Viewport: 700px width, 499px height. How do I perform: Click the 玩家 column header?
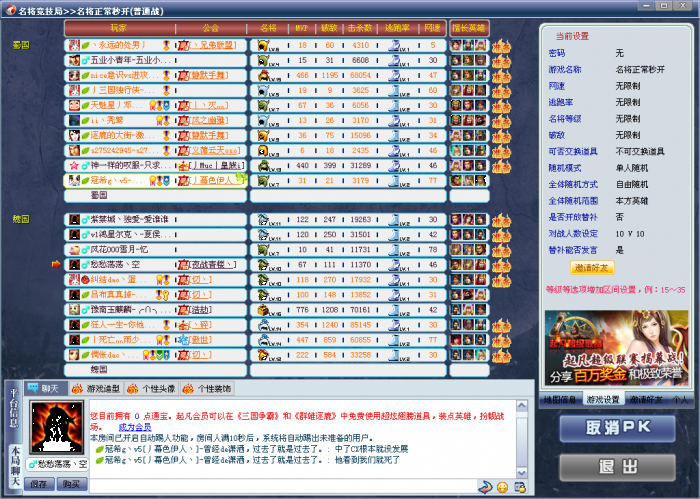click(x=119, y=28)
